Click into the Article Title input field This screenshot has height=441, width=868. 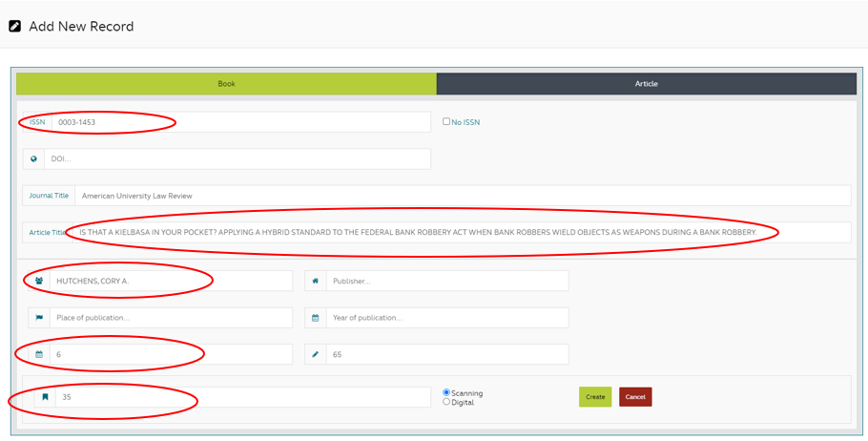point(458,232)
